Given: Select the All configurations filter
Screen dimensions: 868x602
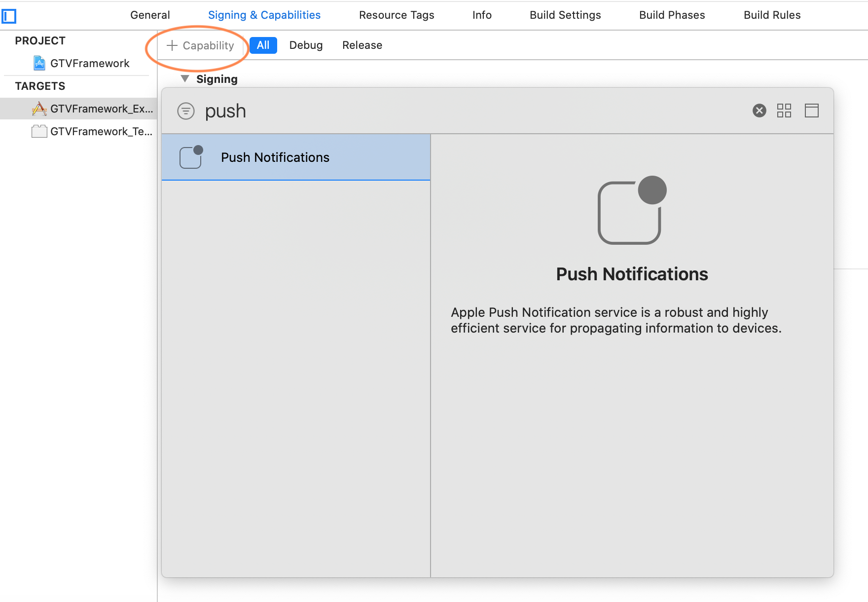Looking at the screenshot, I should pos(263,45).
